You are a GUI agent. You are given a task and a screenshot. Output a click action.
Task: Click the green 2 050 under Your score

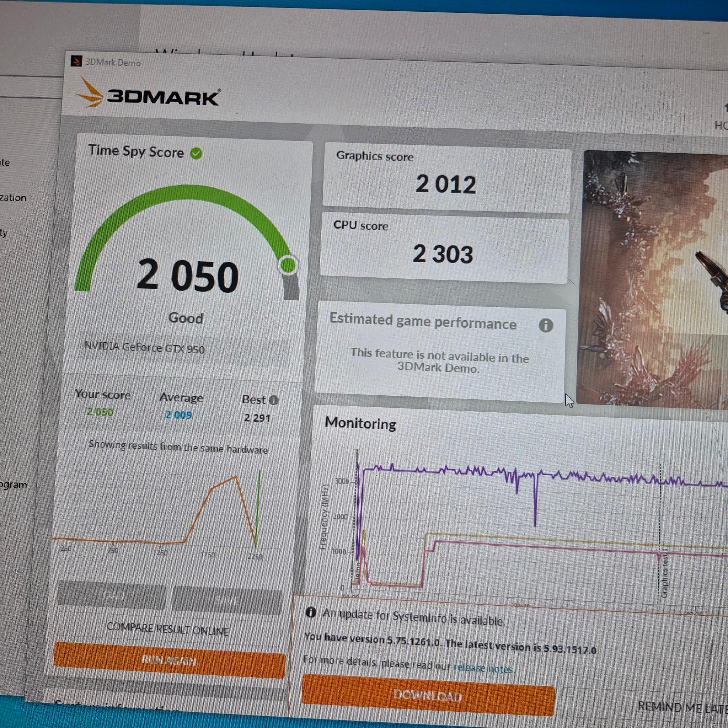100,412
